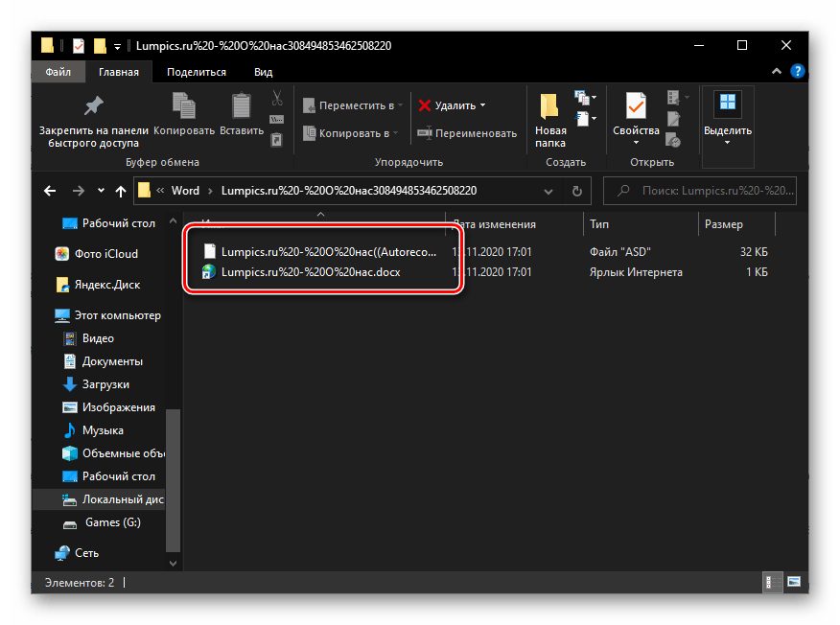840x625 pixels.
Task: Refresh the current folder view
Action: pos(576,191)
